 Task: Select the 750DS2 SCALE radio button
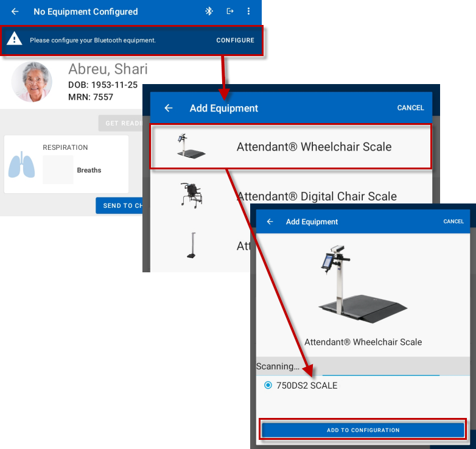tap(268, 386)
